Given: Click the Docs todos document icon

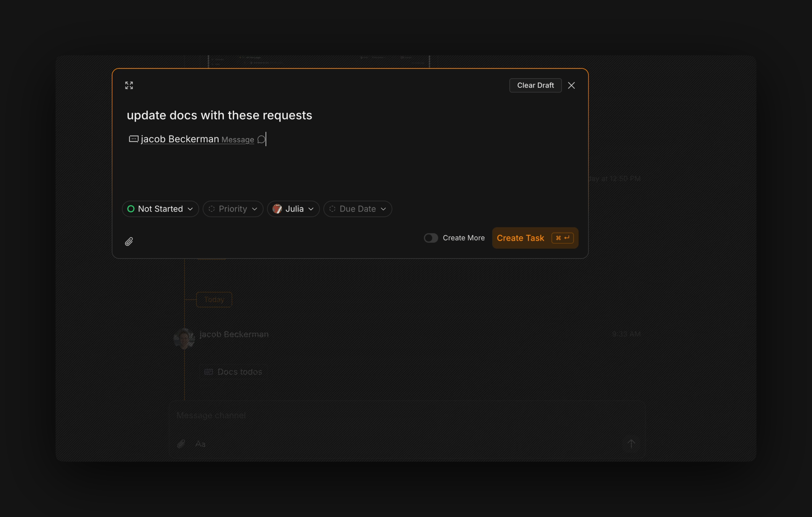Looking at the screenshot, I should click(209, 372).
